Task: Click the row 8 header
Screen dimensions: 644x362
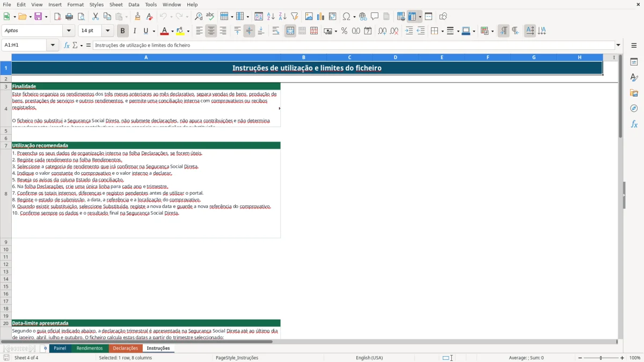Action: coord(6,194)
